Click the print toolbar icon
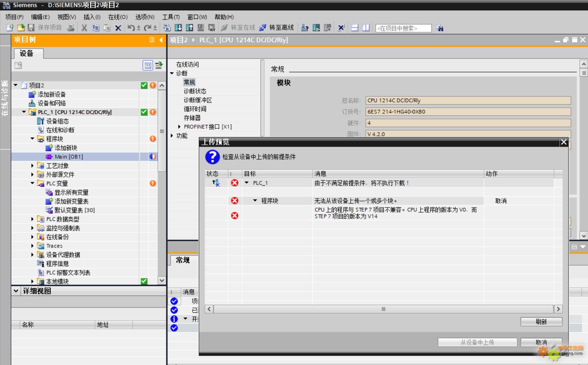588x365 pixels. 71,28
